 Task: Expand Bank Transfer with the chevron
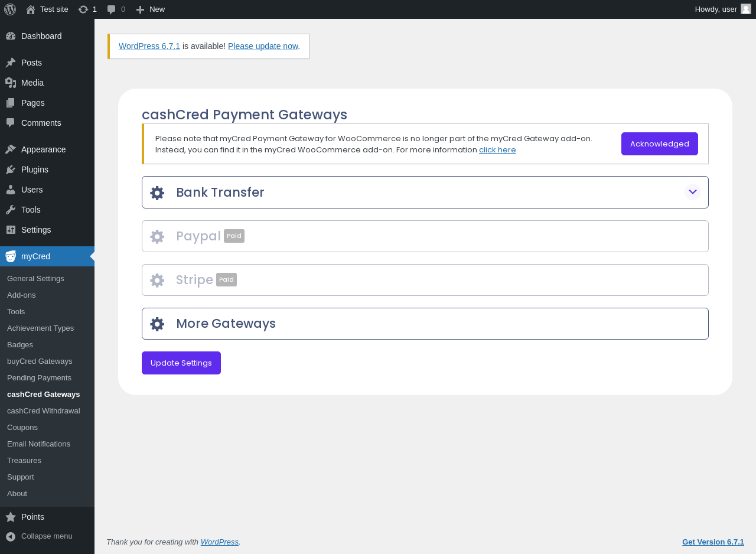693,192
